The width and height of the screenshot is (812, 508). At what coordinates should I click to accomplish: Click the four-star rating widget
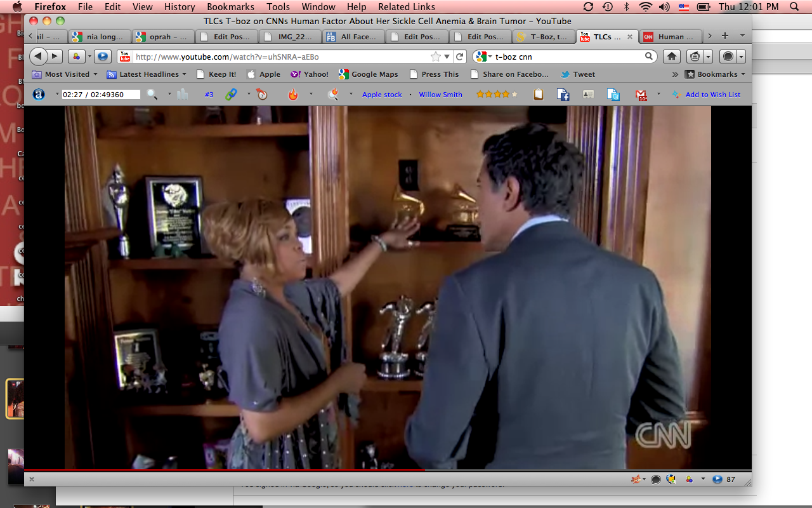pos(497,95)
